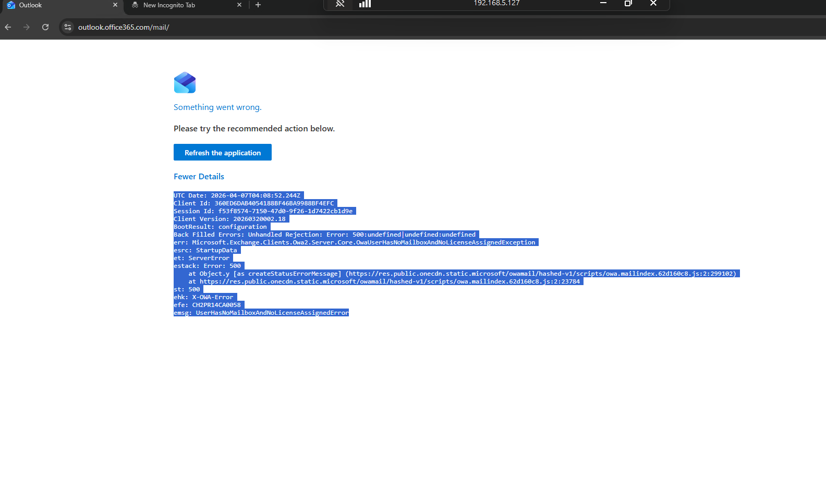Switch to the Outlook tab
Image resolution: width=826 pixels, height=504 pixels.
62,5
